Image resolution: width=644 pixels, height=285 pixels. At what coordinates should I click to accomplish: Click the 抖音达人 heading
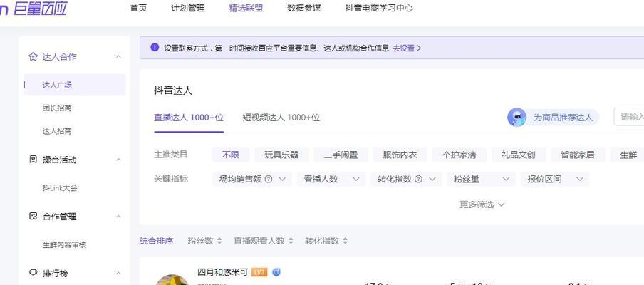173,91
